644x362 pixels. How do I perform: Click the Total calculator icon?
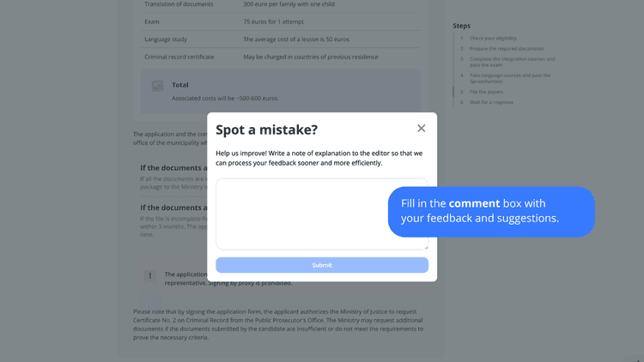[x=157, y=86]
